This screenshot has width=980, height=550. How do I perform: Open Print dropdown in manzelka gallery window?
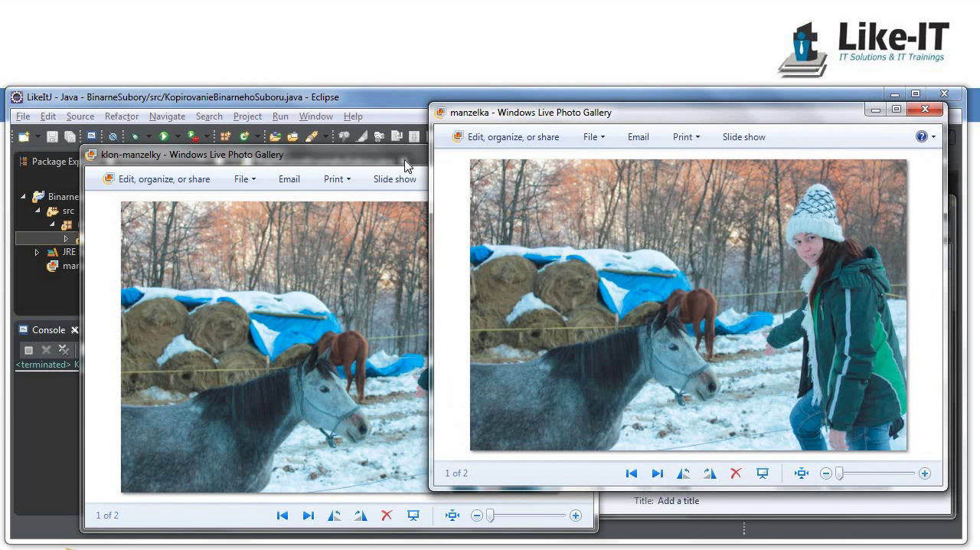click(687, 137)
